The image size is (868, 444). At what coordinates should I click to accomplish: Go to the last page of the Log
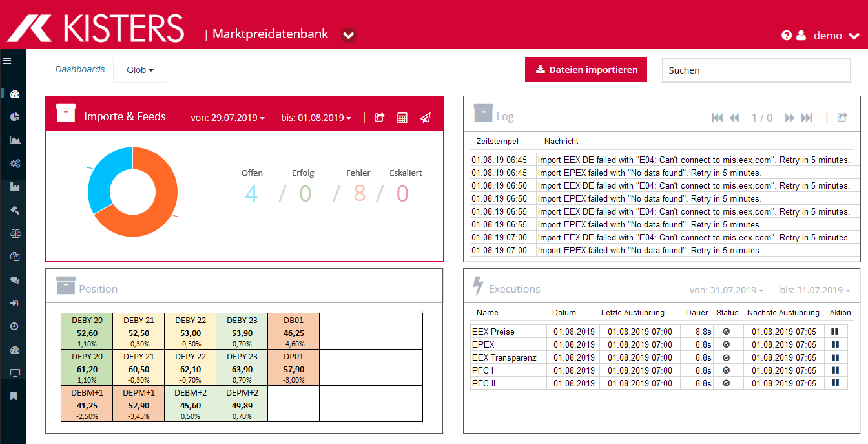pyautogui.click(x=807, y=118)
